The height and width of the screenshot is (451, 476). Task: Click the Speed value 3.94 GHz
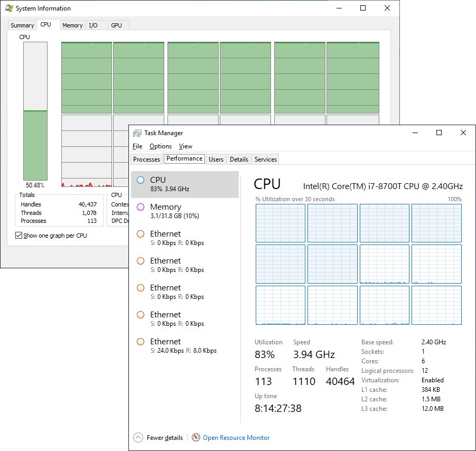[314, 354]
